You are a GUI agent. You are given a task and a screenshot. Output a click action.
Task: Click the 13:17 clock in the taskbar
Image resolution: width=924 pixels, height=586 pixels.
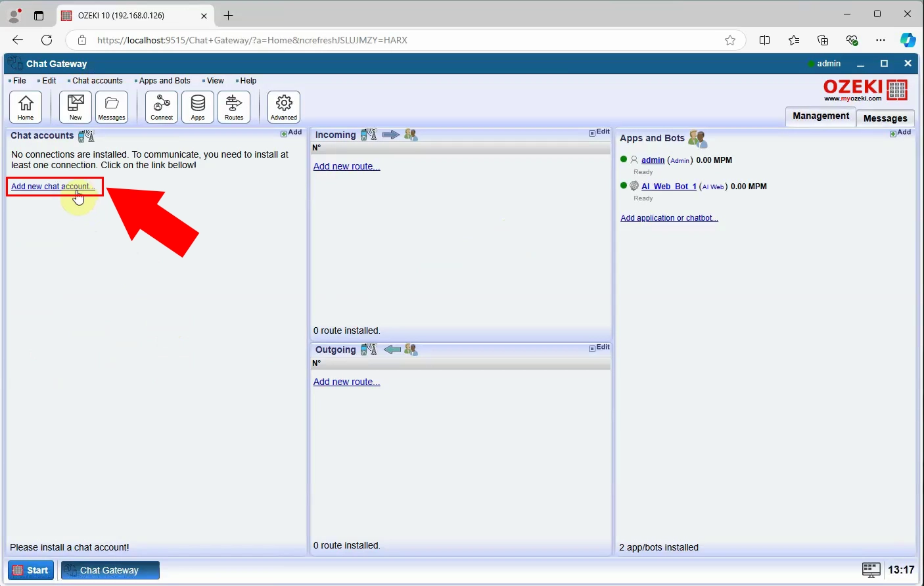tap(901, 570)
